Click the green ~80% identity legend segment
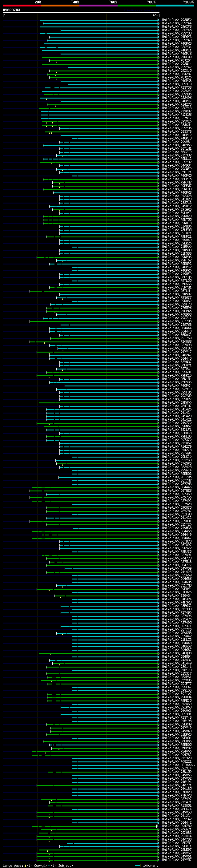 coord(137,6)
